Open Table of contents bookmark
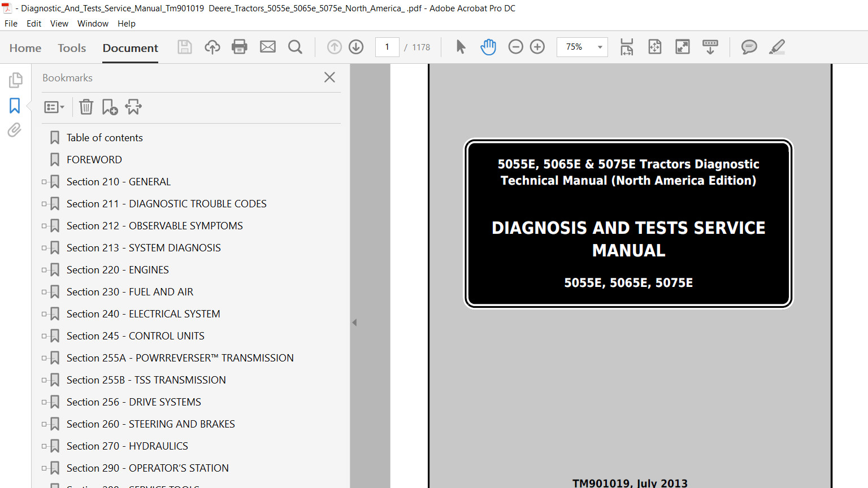Viewport: 868px width, 488px height. click(x=105, y=138)
